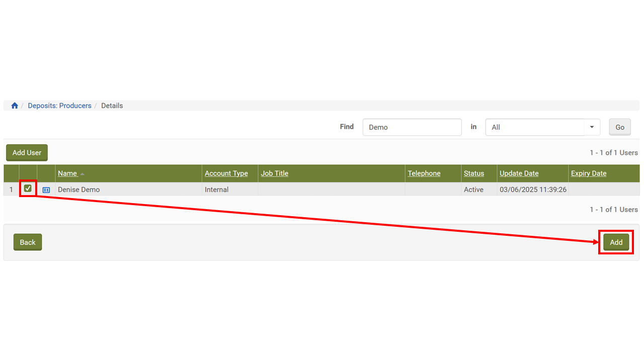The height and width of the screenshot is (362, 644).
Task: Focus the Find text field containing 'Demo'
Action: pyautogui.click(x=412, y=127)
